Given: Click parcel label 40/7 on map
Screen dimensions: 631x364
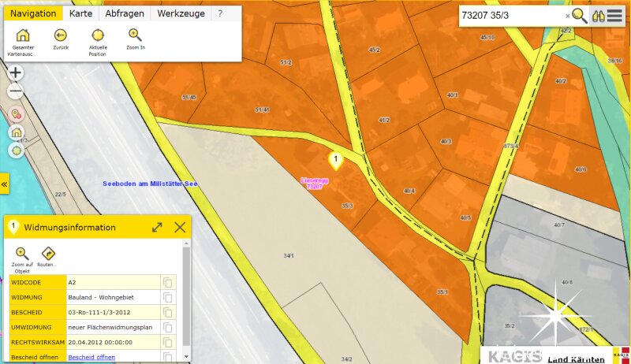Looking at the screenshot, I should [559, 225].
